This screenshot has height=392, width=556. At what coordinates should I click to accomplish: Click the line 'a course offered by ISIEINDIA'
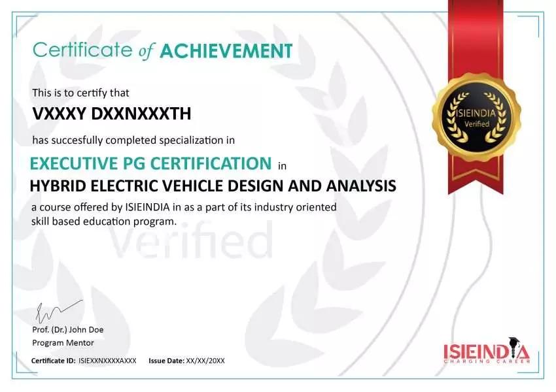(184, 207)
